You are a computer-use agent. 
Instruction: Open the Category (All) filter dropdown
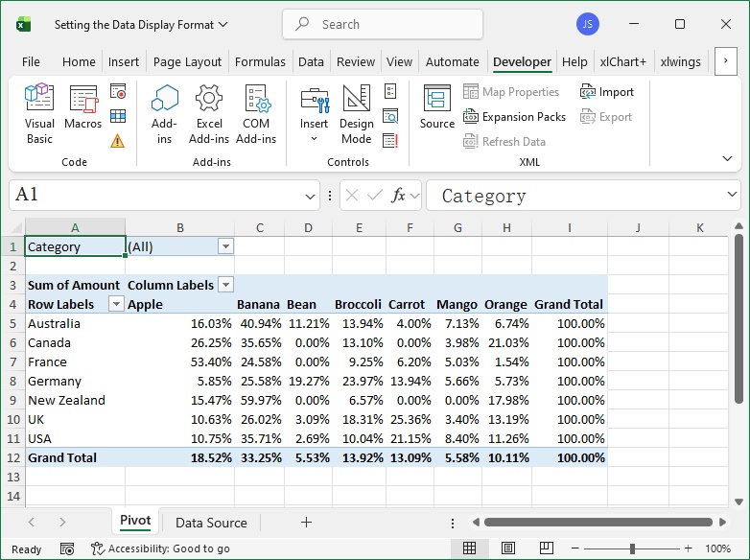225,246
